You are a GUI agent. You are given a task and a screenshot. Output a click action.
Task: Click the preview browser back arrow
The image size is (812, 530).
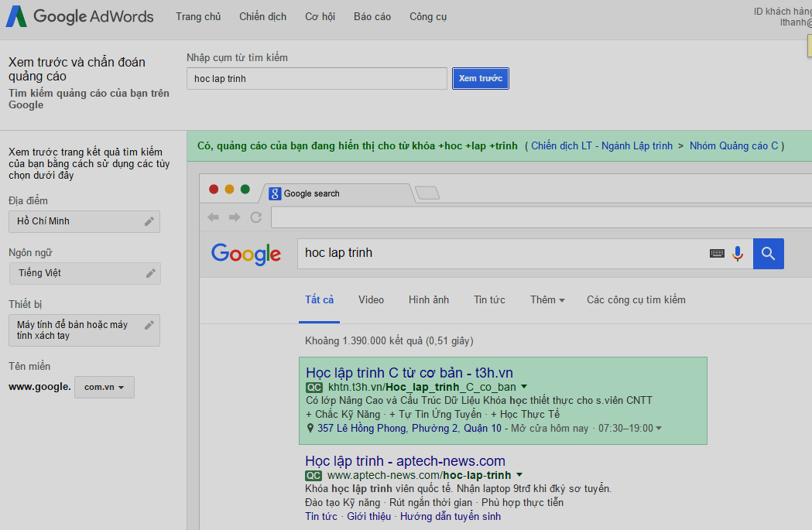(213, 217)
